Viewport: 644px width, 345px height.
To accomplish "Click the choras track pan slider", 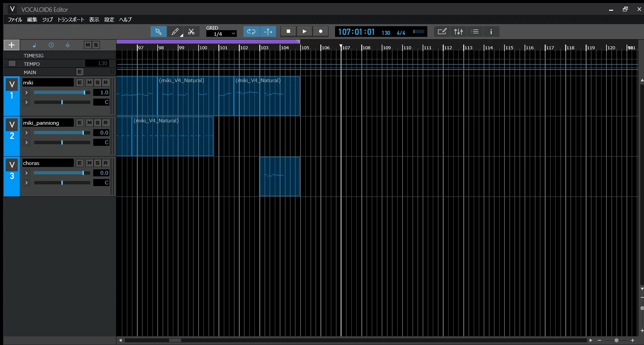I will pyautogui.click(x=62, y=183).
